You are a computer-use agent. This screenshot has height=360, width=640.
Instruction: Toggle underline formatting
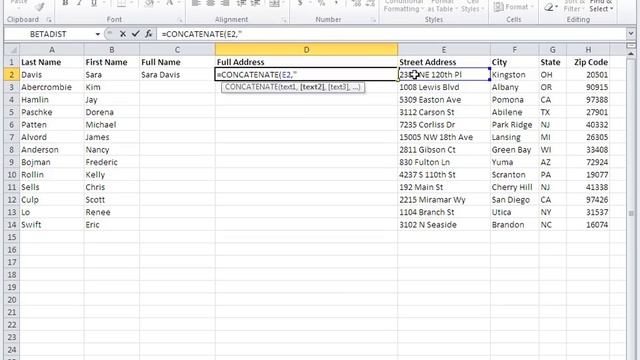[93, 3]
